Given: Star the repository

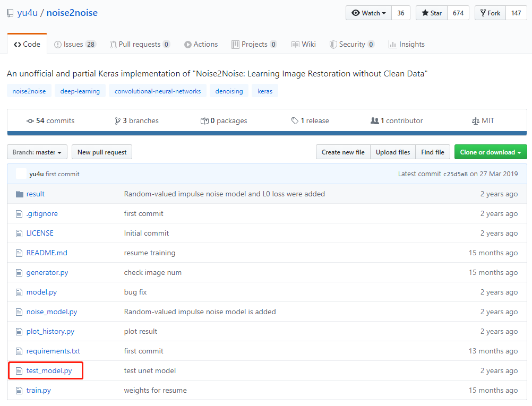Looking at the screenshot, I should [432, 13].
